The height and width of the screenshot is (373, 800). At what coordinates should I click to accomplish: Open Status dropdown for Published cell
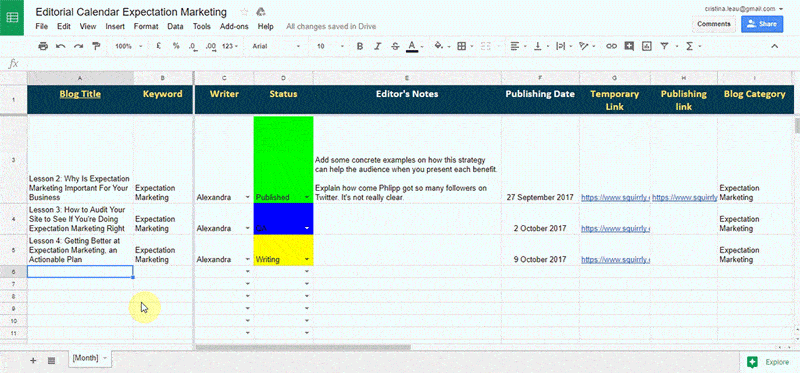[x=307, y=197]
